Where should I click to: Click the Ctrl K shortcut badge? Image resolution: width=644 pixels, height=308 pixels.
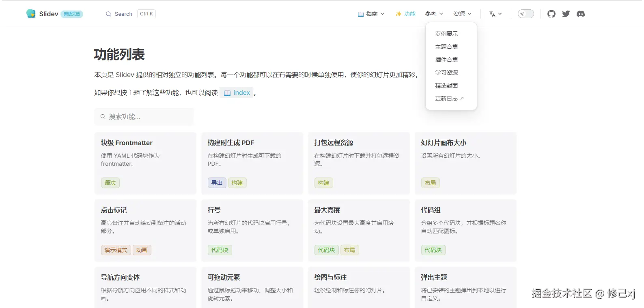(146, 14)
